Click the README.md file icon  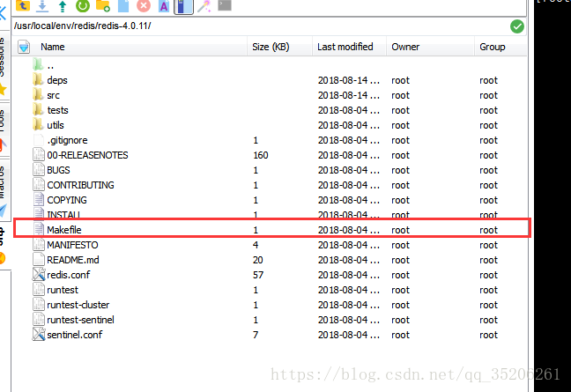39,260
